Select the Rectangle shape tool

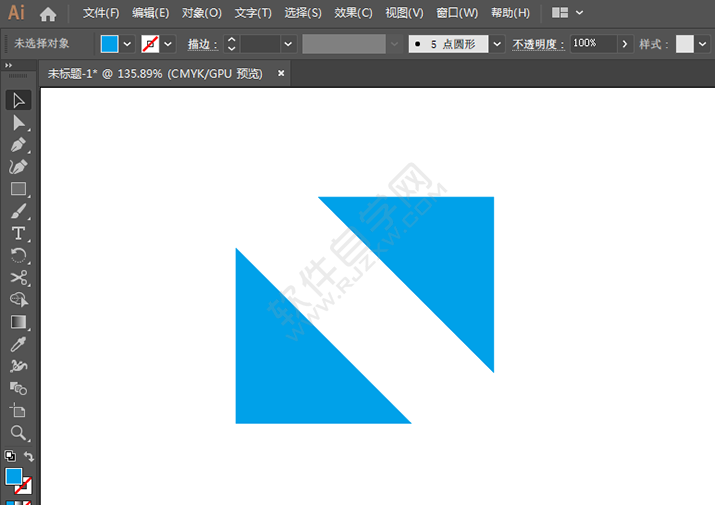tap(18, 189)
